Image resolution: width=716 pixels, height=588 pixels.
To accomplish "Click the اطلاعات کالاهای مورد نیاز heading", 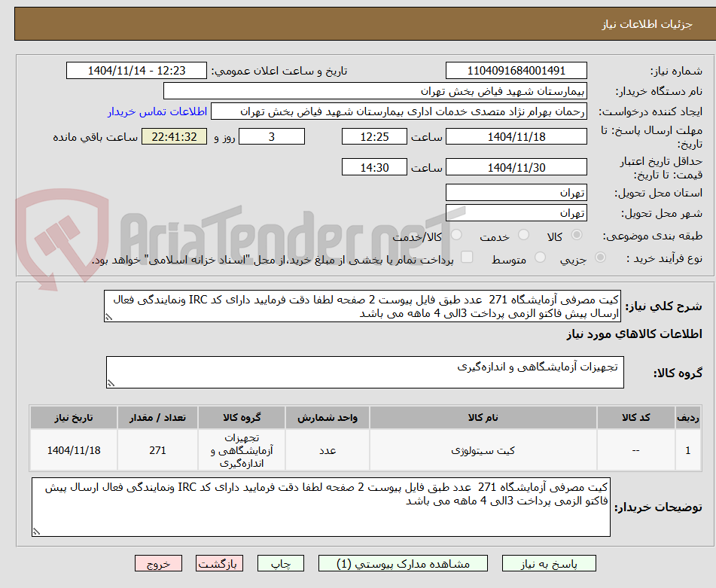I will click(x=634, y=334).
